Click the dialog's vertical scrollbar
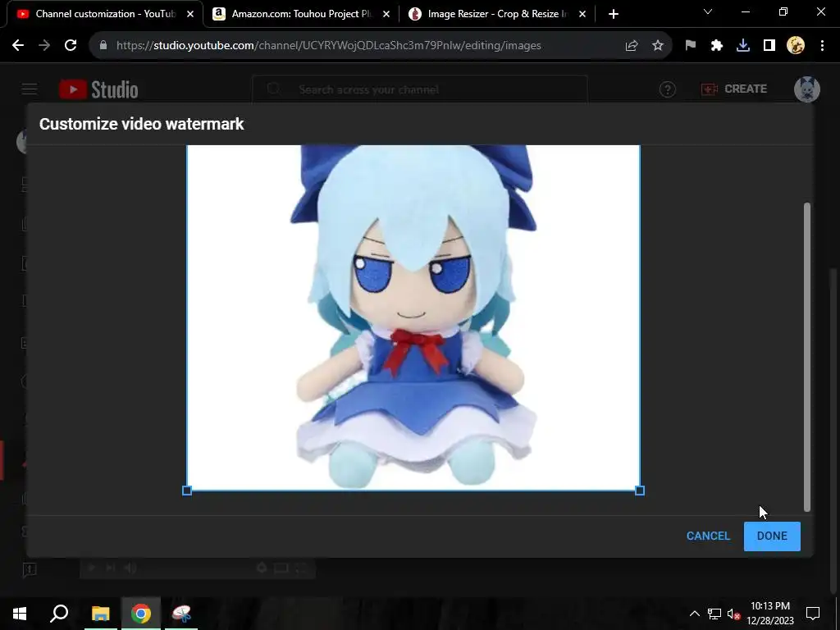This screenshot has height=630, width=840. (x=807, y=356)
